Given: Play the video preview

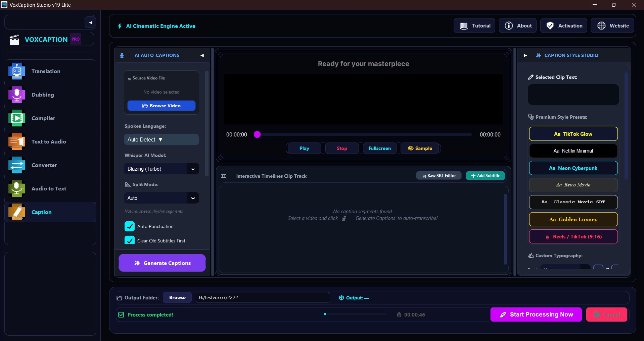Looking at the screenshot, I should [304, 148].
